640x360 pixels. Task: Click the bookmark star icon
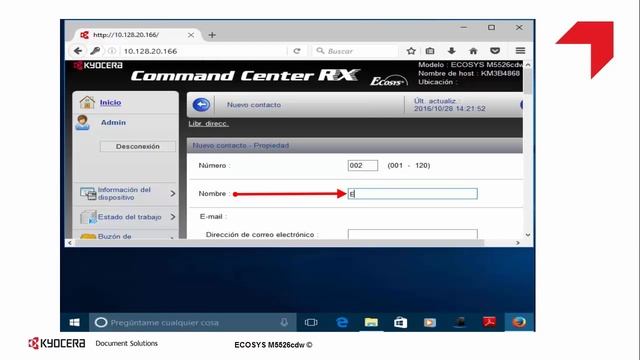[x=411, y=51]
